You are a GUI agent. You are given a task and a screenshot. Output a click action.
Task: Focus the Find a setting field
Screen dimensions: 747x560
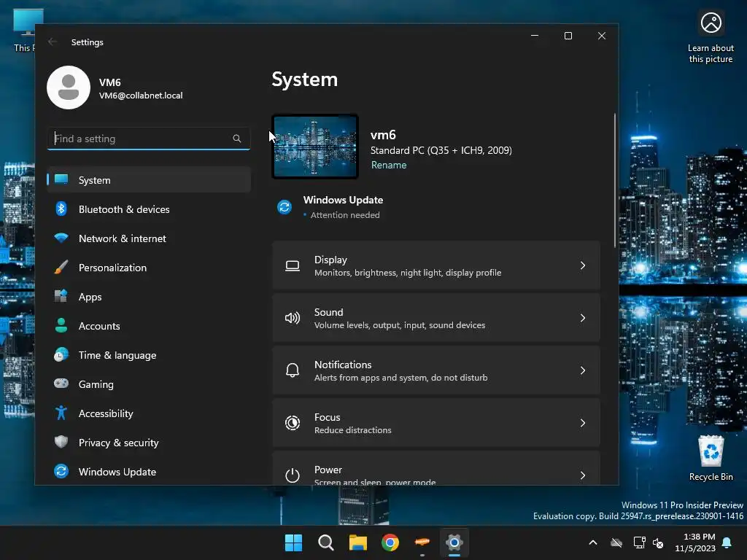click(x=149, y=139)
